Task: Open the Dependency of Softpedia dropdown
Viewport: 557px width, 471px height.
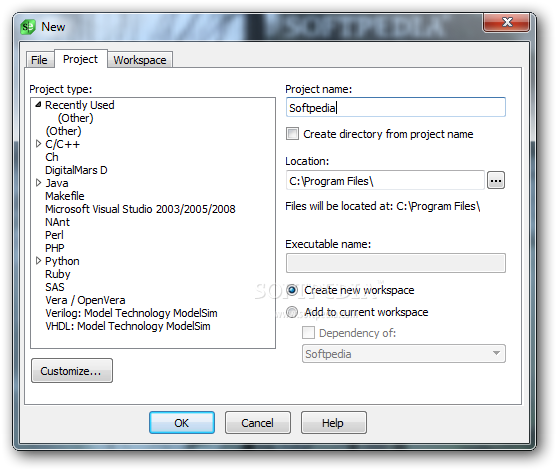Action: (404, 354)
